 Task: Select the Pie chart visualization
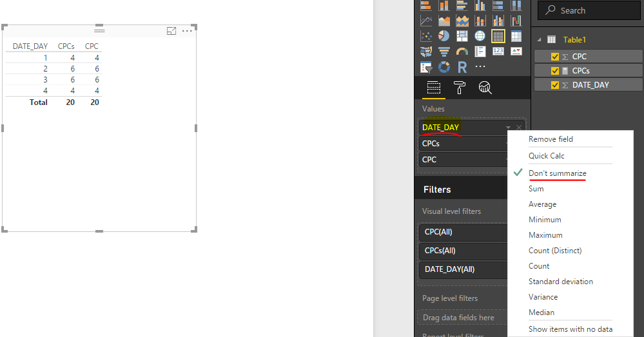point(444,36)
